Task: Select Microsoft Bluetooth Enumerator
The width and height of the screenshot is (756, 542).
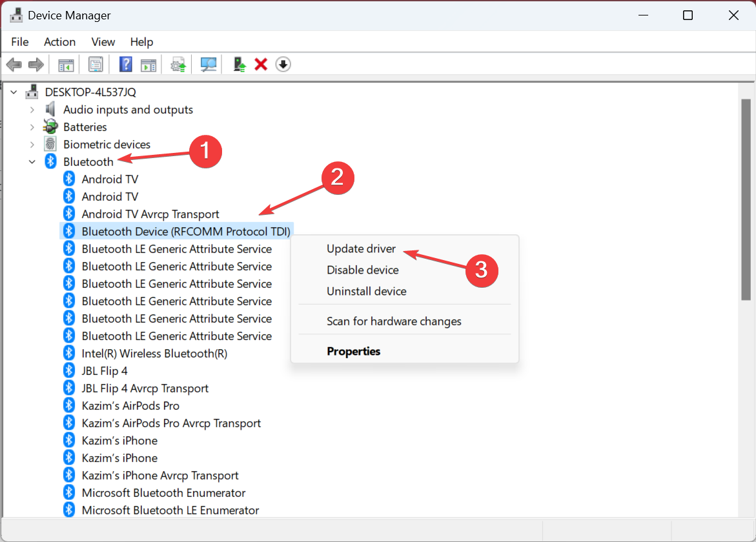Action: coord(163,492)
